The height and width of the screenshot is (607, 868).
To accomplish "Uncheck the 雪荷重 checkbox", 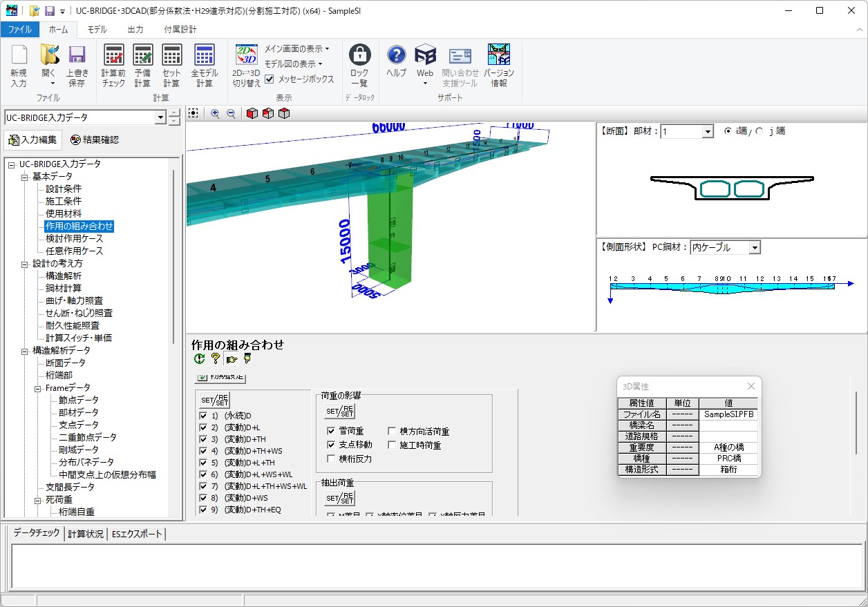I will tap(332, 432).
